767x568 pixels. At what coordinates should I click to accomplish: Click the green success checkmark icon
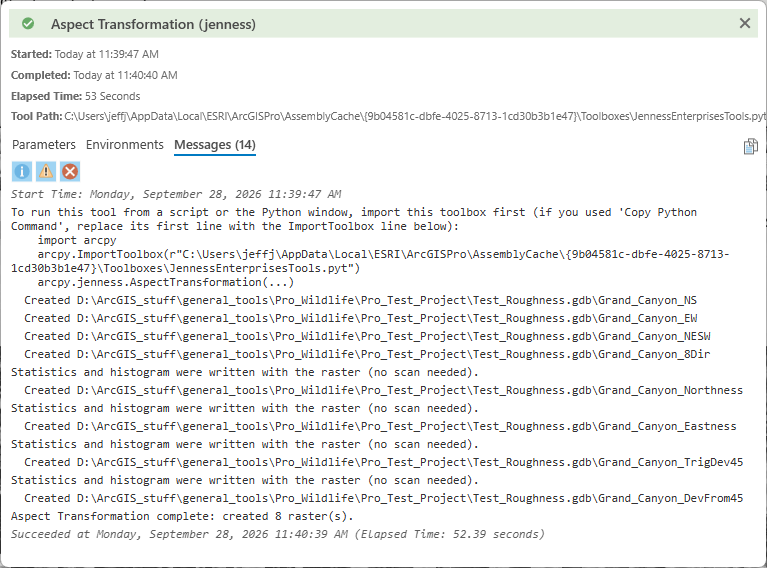28,23
